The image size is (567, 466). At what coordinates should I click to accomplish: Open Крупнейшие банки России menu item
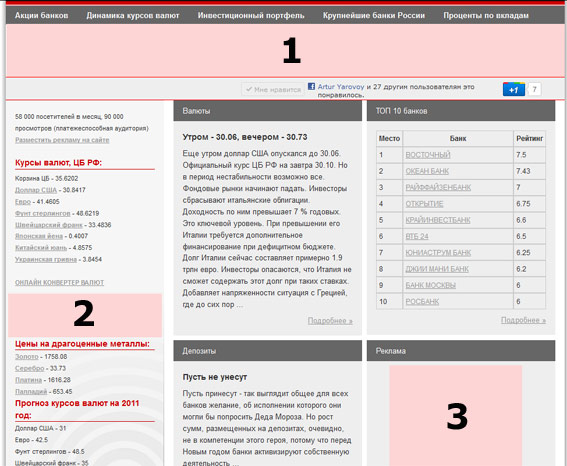click(x=374, y=16)
